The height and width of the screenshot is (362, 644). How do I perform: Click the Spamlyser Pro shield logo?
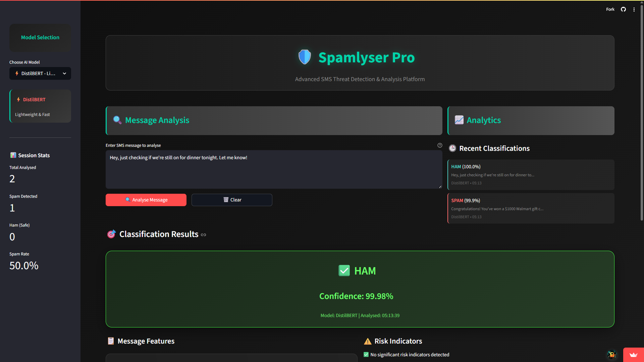tap(305, 57)
